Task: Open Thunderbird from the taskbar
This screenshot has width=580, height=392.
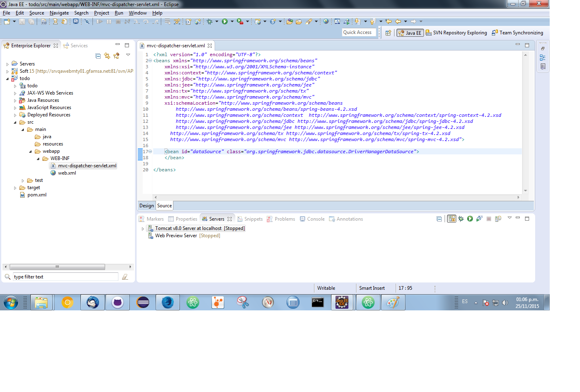Action: click(93, 302)
